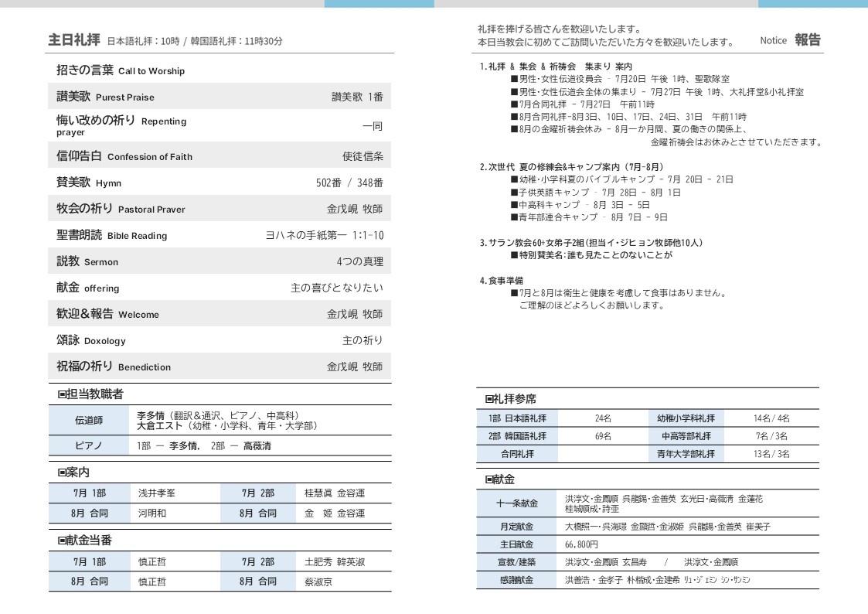This screenshot has height=614, width=868.
Task: Click the square icon beside 案内 heading
Action: click(62, 472)
